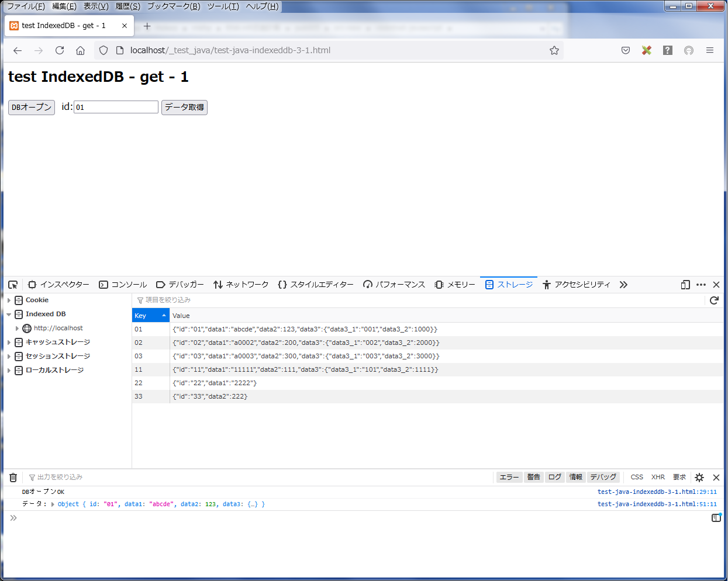The height and width of the screenshot is (581, 728).
Task: Open the メモリー panel
Action: pyautogui.click(x=455, y=285)
